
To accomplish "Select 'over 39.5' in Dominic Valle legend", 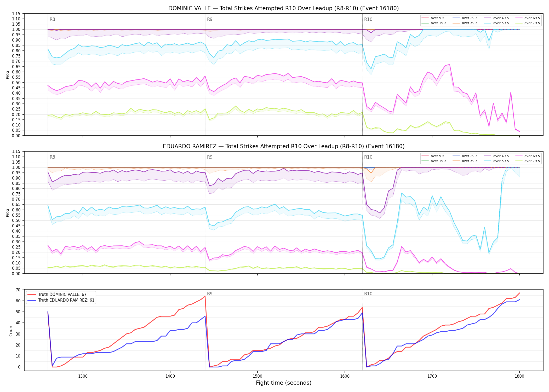I will [x=465, y=23].
